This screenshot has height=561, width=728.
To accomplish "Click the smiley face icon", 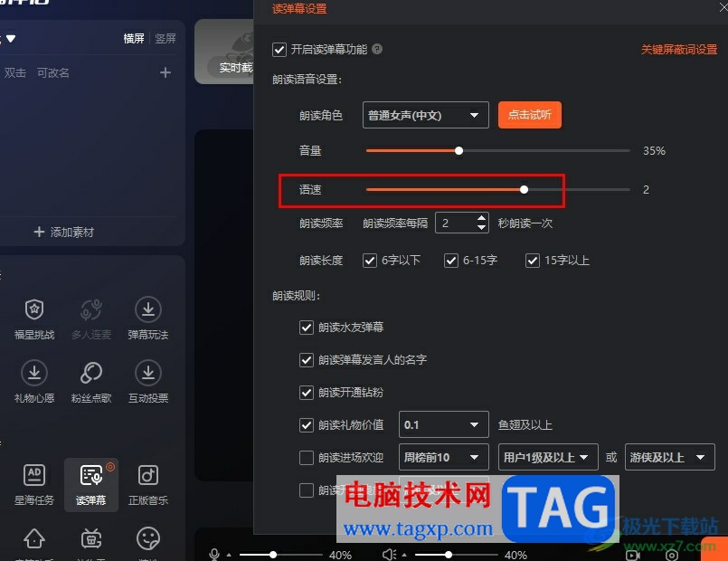I will click(x=148, y=538).
